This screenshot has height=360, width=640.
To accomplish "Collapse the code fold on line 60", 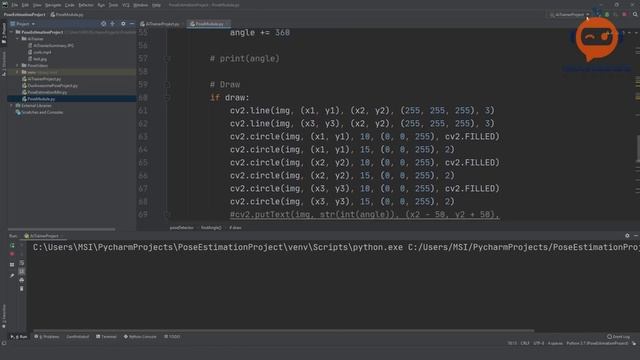I will (167, 98).
